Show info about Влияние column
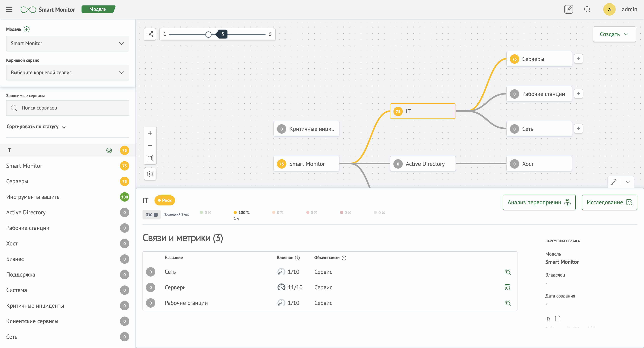Screen dimensions: 644x348 pyautogui.click(x=297, y=258)
